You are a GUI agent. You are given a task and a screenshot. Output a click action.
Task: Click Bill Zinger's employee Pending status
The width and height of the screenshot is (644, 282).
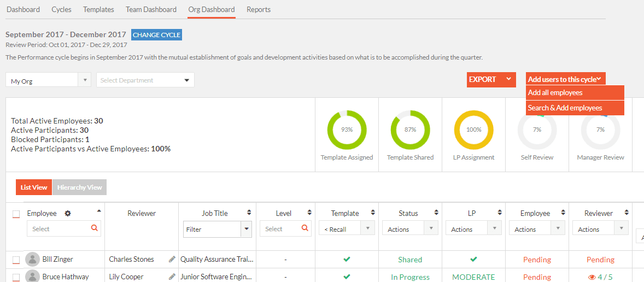tap(537, 260)
